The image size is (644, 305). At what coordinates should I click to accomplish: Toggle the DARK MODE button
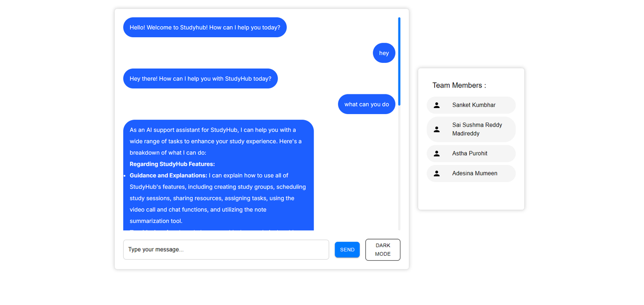click(383, 250)
